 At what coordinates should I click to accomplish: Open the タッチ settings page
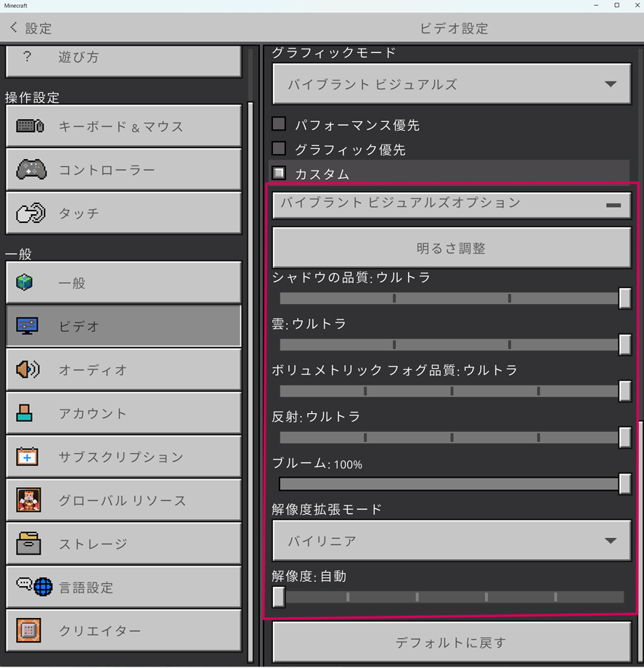(123, 213)
